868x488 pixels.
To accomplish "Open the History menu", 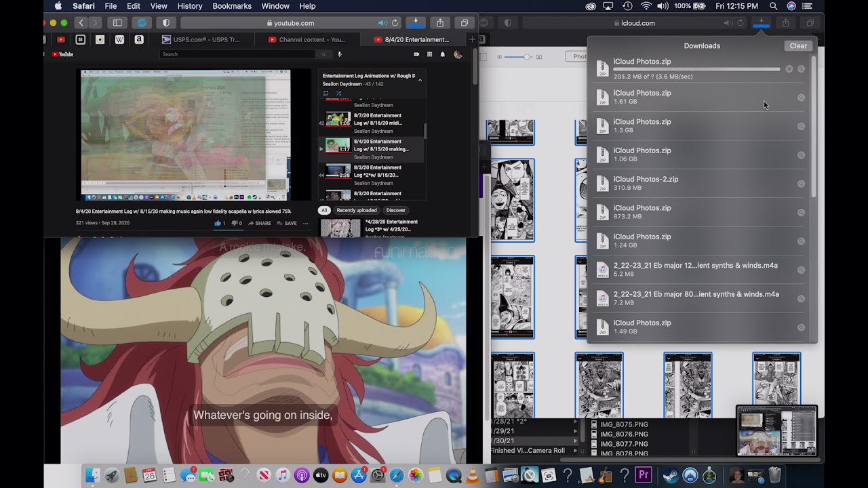I will point(190,6).
